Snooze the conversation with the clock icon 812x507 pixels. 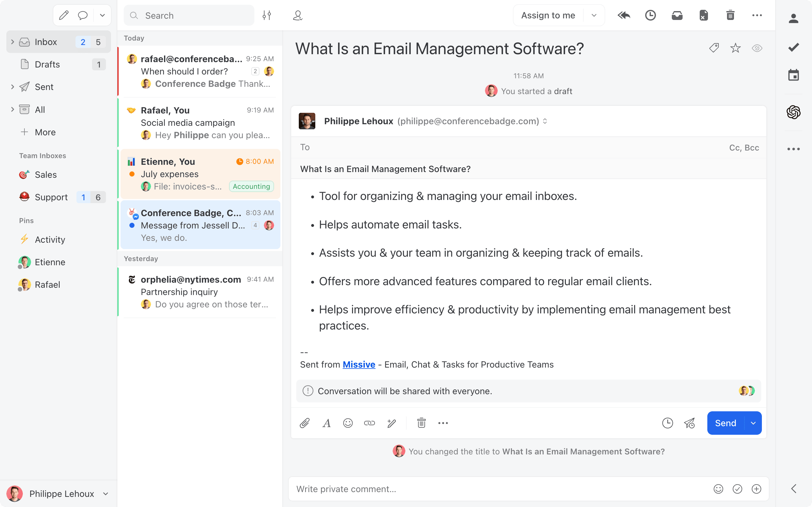[650, 15]
